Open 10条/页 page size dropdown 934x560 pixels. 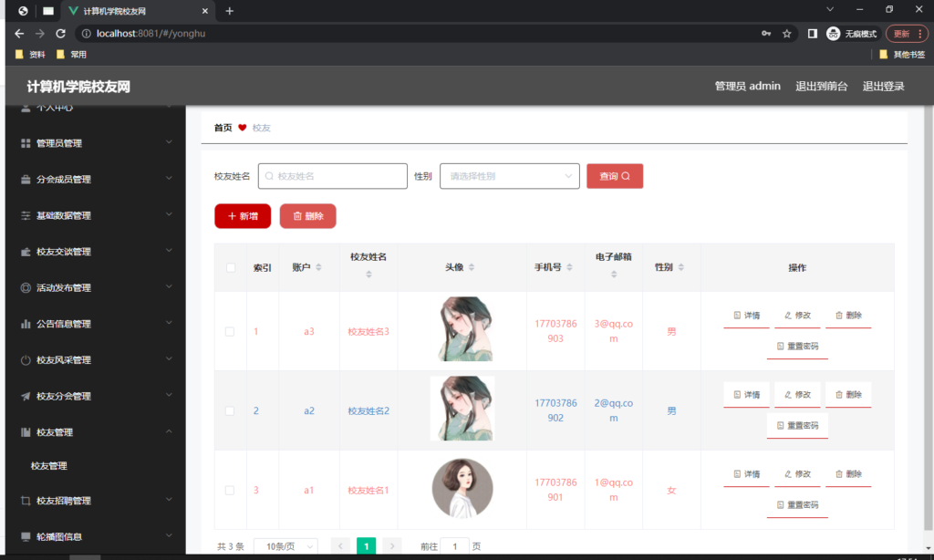[x=285, y=546]
